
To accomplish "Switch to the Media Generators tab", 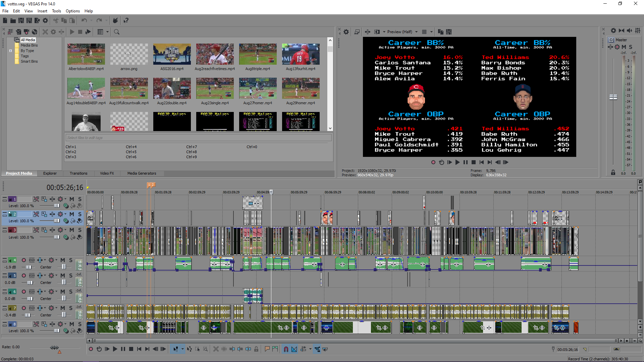I will coord(142,173).
